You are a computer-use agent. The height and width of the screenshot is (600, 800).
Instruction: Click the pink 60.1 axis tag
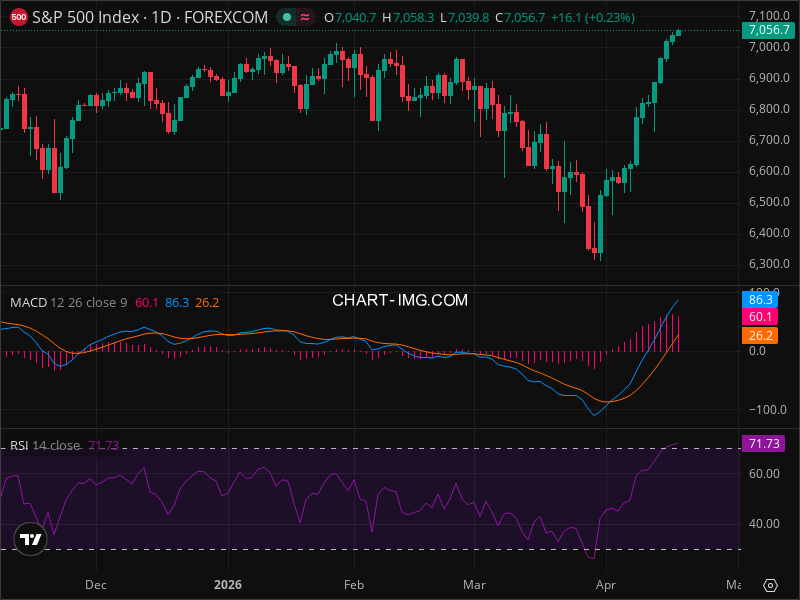click(760, 317)
